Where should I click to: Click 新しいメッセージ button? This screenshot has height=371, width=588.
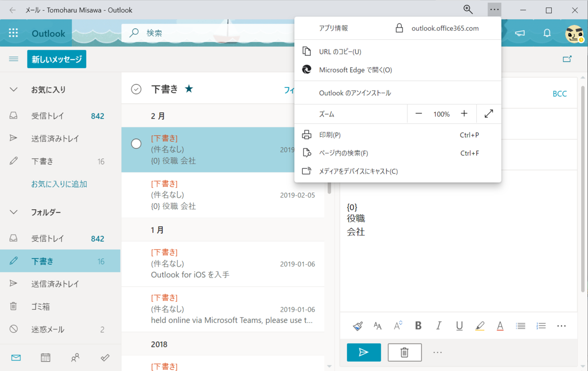tap(57, 59)
